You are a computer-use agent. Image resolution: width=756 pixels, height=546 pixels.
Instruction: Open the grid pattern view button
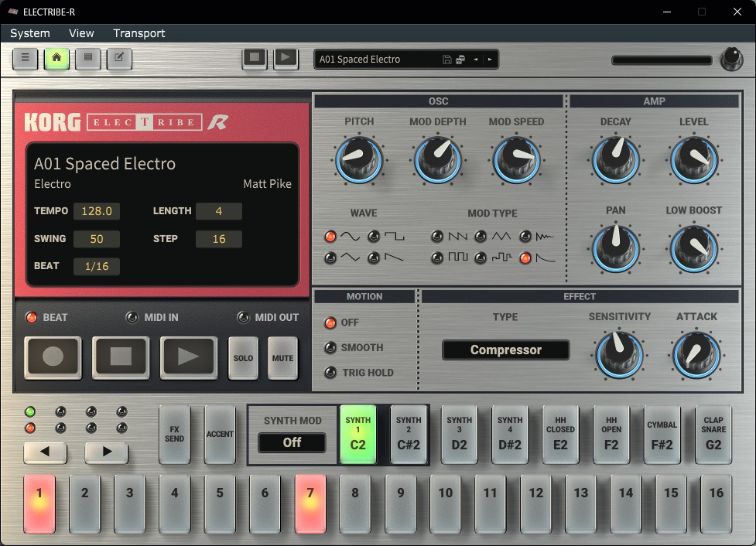(87, 58)
